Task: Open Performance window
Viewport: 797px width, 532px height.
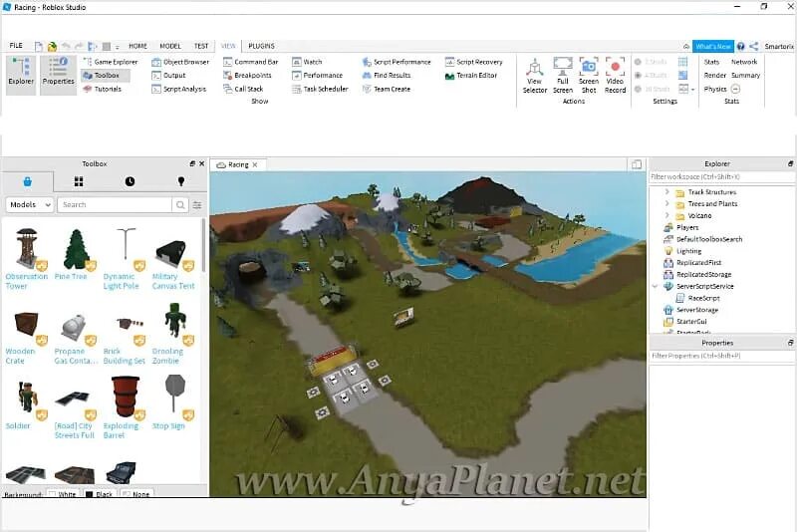Action: (x=317, y=75)
